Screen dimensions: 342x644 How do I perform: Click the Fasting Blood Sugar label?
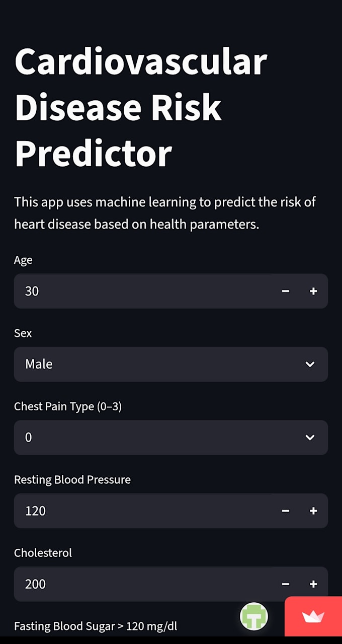tap(96, 626)
